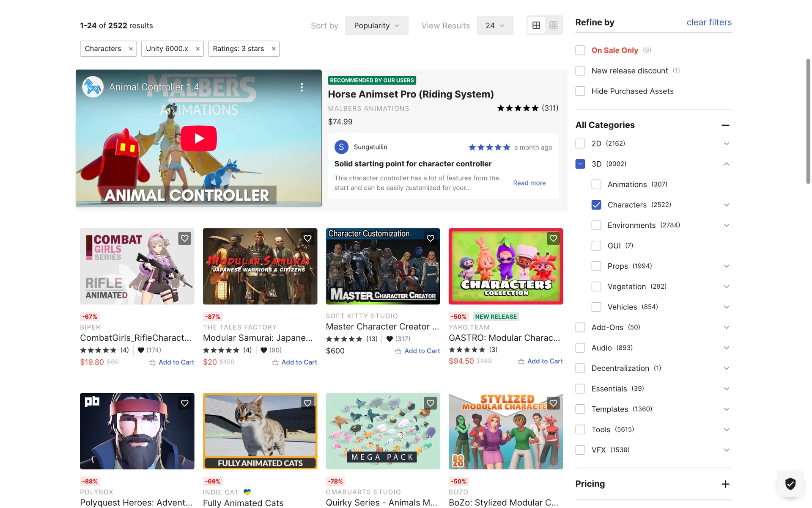The width and height of the screenshot is (812, 508).
Task: Uncheck the Characters category checkbox
Action: (596, 205)
